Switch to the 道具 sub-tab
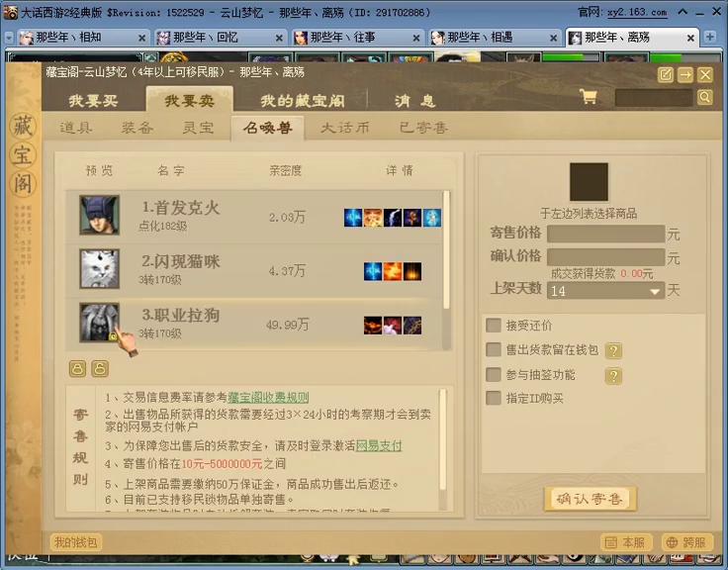The height and width of the screenshot is (570, 728). [76, 128]
